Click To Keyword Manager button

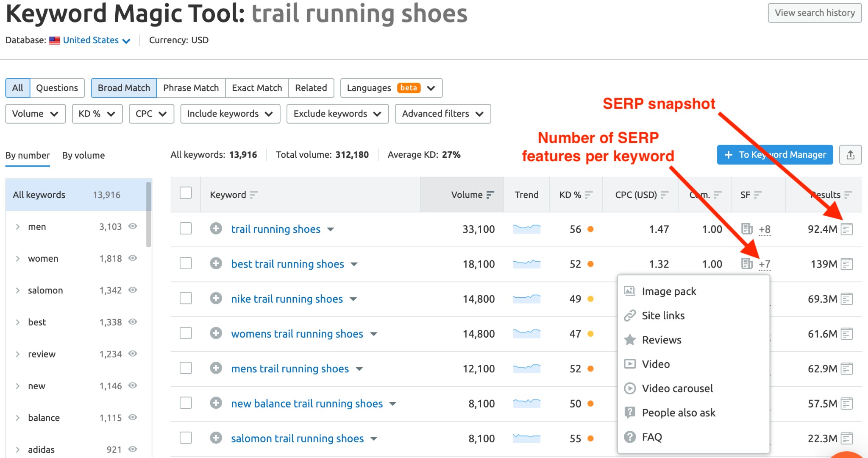click(x=775, y=155)
